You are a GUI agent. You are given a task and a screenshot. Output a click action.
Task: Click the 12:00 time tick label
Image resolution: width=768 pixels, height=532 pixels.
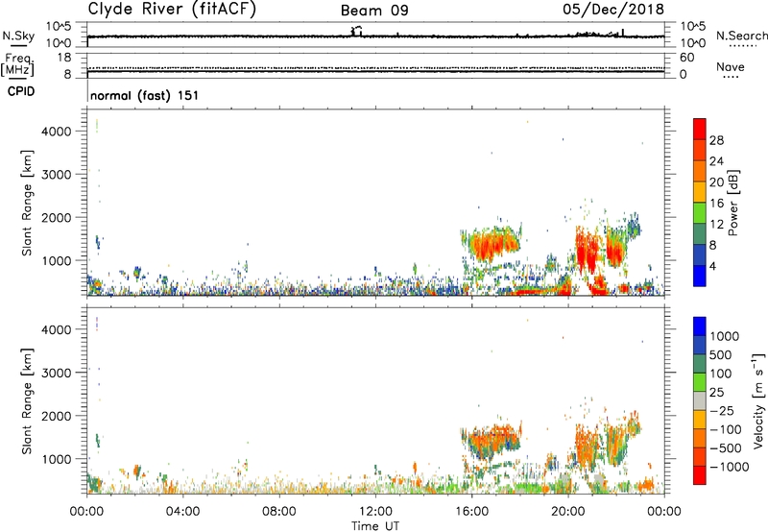375,512
